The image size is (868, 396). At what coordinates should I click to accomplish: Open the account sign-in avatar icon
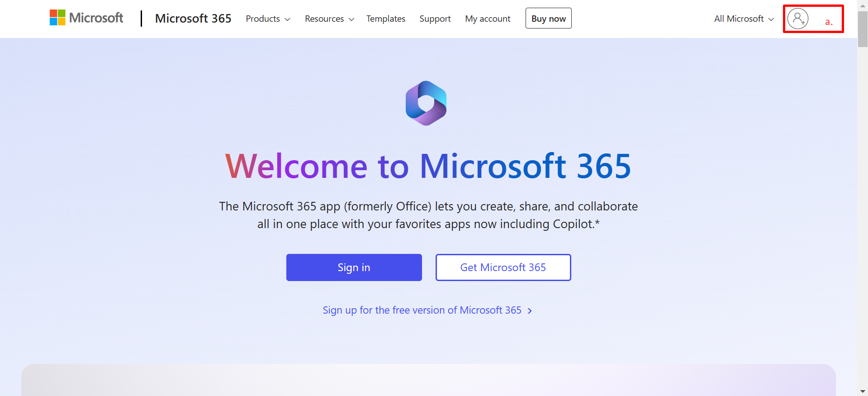[797, 19]
